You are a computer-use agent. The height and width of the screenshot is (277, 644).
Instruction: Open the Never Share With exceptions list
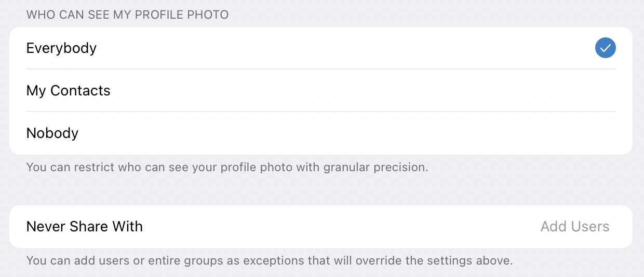(321, 227)
